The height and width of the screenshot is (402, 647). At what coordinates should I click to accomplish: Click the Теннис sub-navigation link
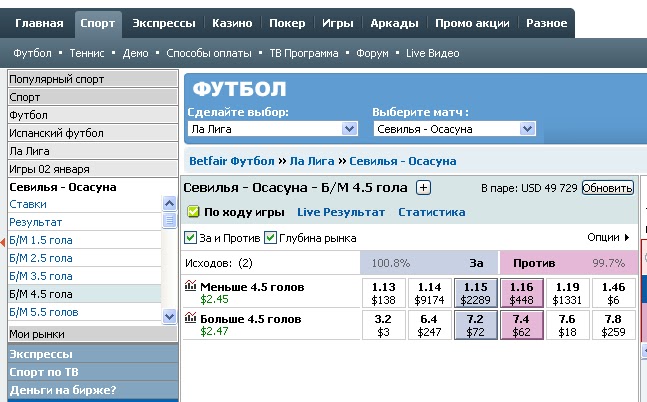[x=87, y=53]
